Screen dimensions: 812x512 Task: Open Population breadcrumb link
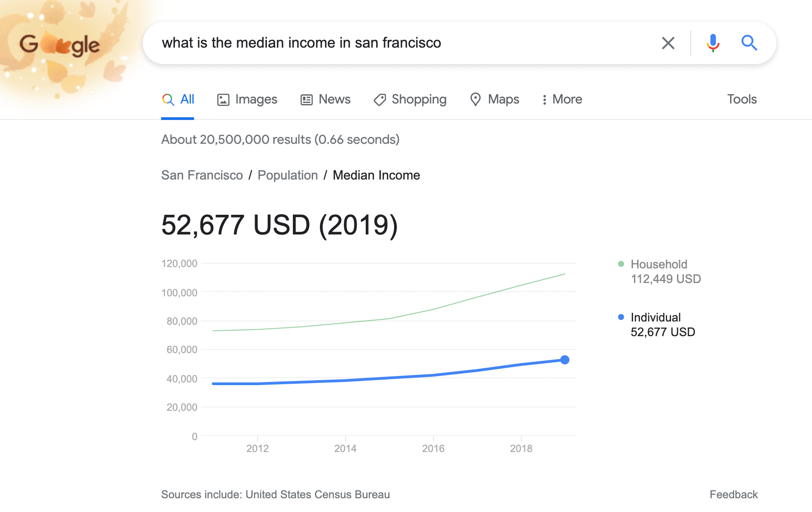[x=287, y=175]
